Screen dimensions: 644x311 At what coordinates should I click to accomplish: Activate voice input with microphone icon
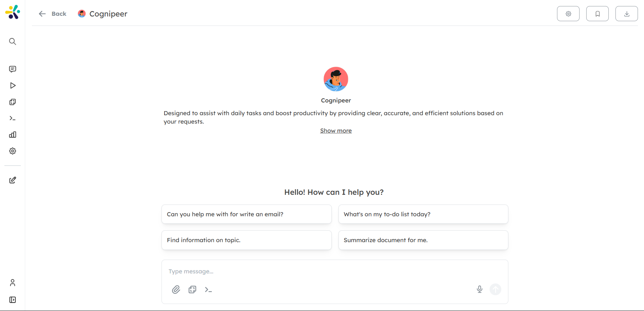pyautogui.click(x=479, y=289)
